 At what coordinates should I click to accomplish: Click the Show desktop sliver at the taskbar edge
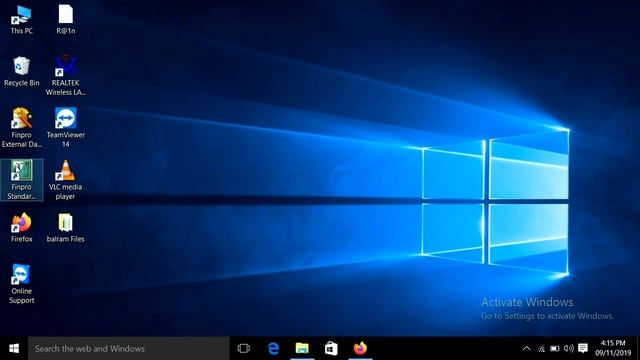coord(638,349)
